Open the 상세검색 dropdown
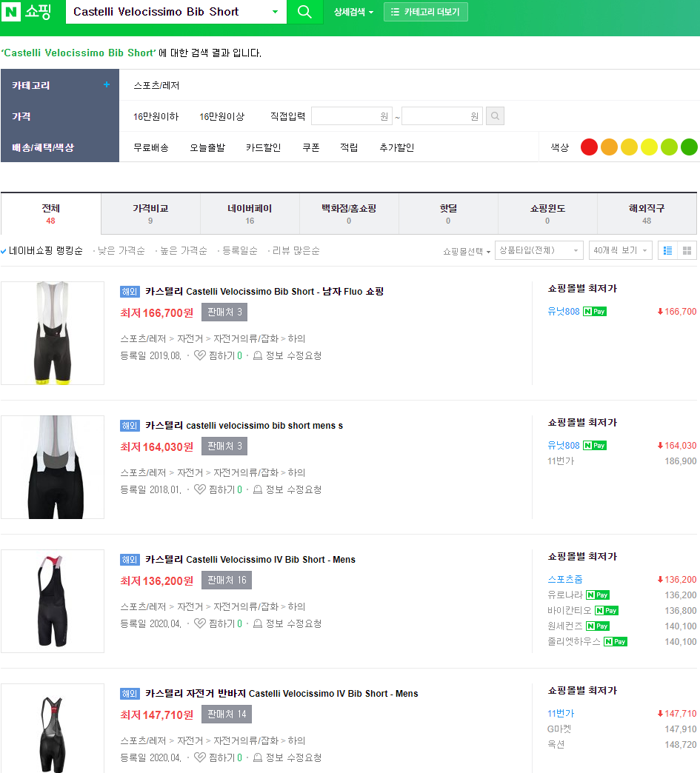 (x=353, y=12)
